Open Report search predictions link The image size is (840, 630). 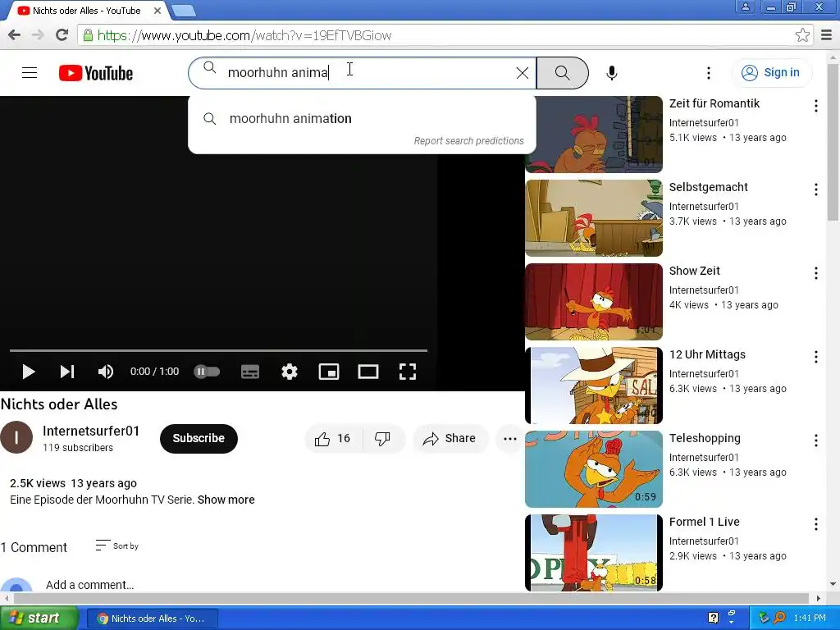click(x=468, y=141)
